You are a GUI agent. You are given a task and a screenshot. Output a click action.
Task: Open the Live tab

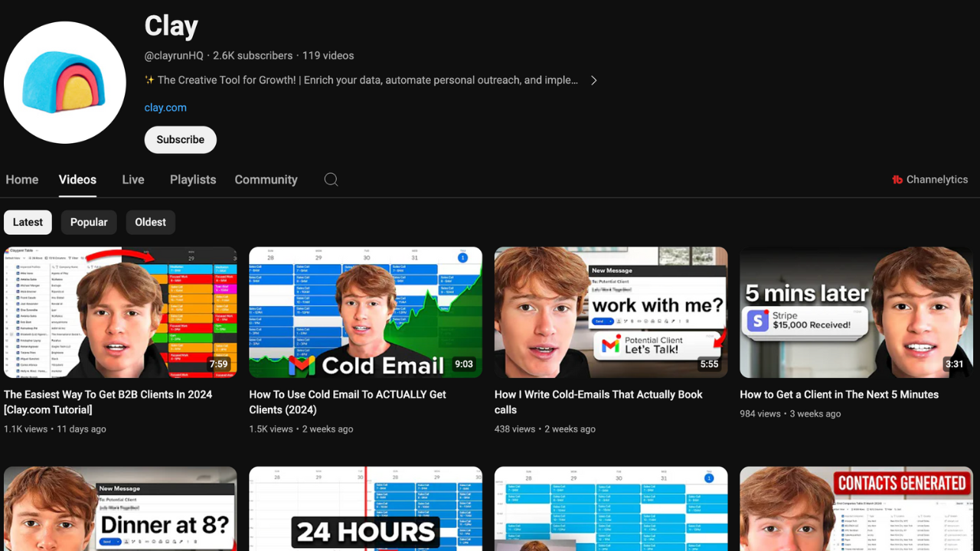(x=133, y=179)
